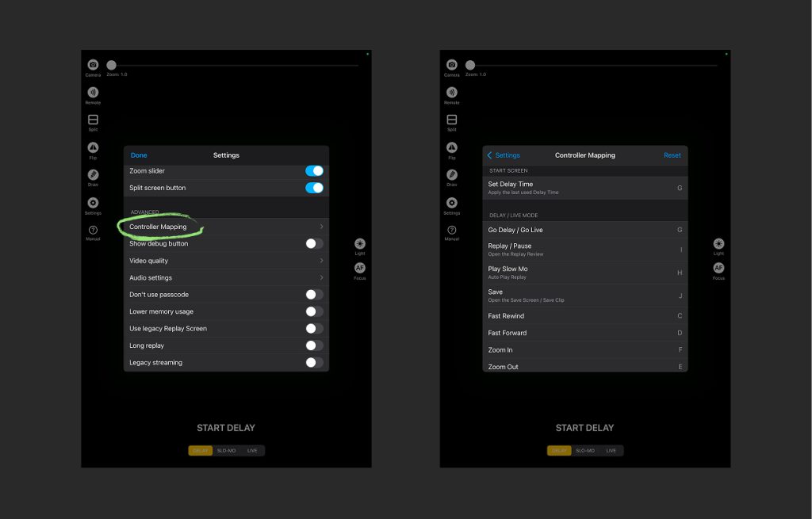Screen dimensions: 812x519
Task: Tap Done to close Settings
Action: 138,155
